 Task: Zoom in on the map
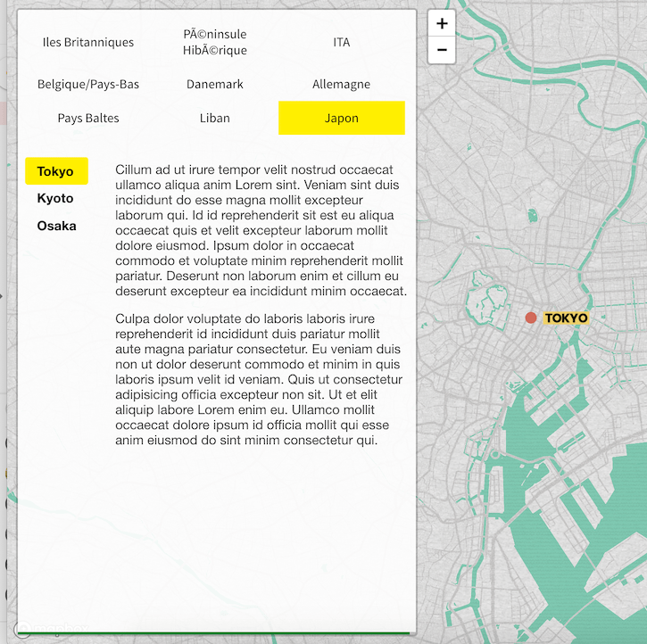click(442, 23)
